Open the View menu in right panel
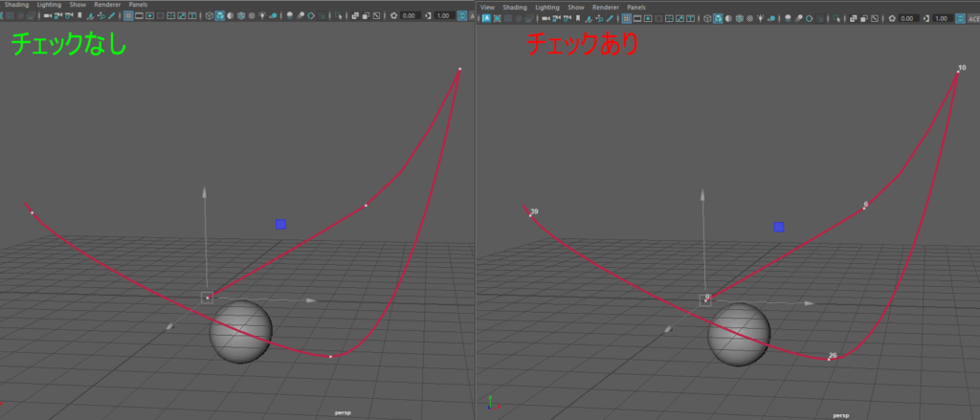Image resolution: width=980 pixels, height=420 pixels. 487,7
